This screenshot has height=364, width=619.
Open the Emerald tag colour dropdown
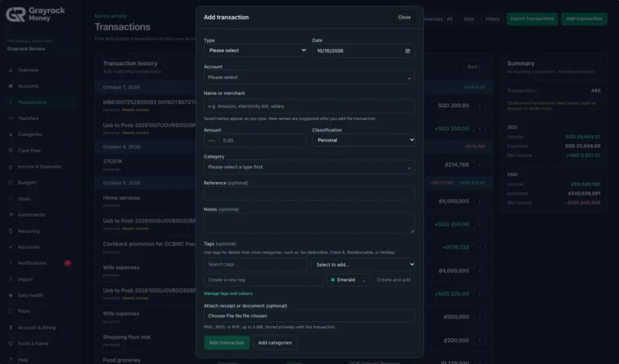[x=348, y=280]
